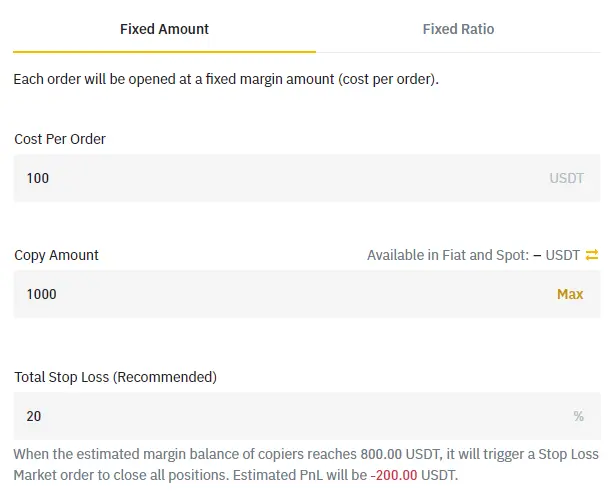
Task: Click the value 20 in Stop Loss
Action: point(34,416)
